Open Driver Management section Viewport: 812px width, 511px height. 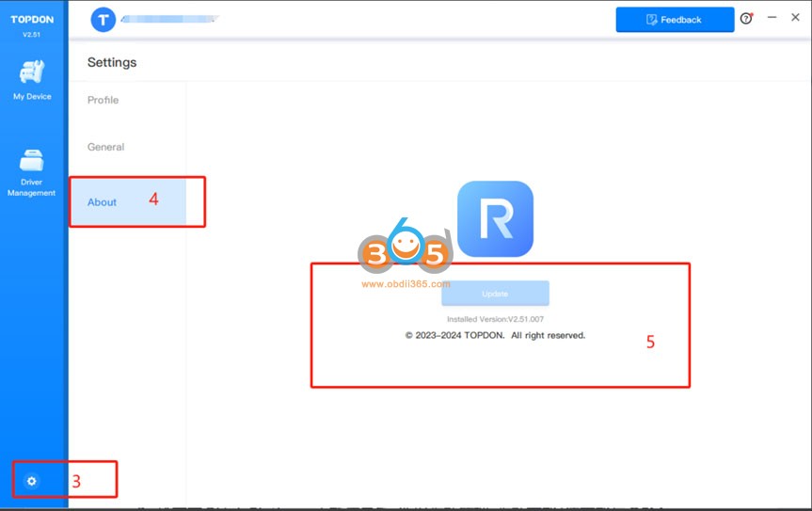click(32, 173)
